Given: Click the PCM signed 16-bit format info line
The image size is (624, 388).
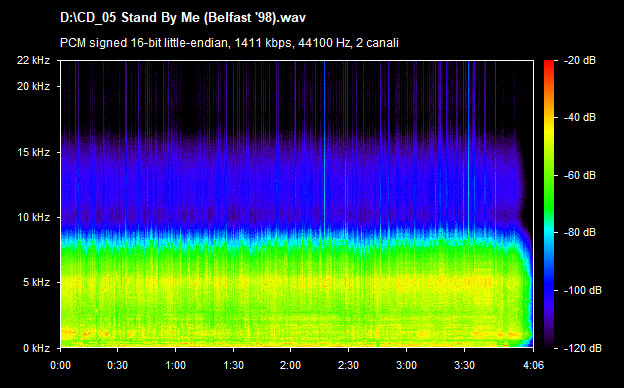Looking at the screenshot, I should tap(229, 43).
